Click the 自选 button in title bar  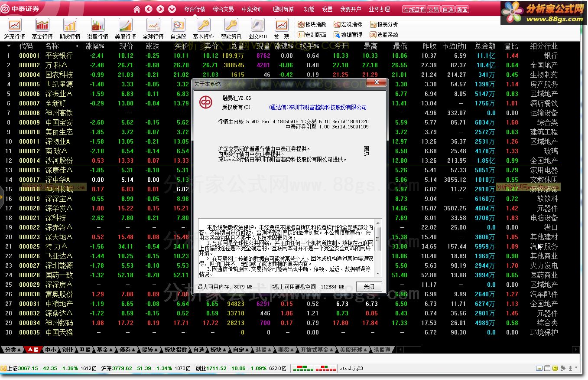tap(448, 10)
